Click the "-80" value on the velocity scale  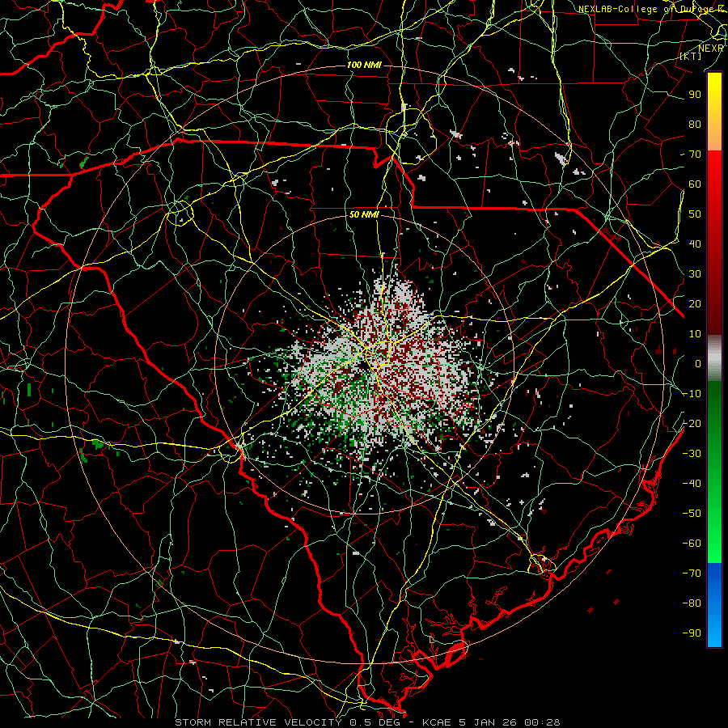(x=692, y=603)
